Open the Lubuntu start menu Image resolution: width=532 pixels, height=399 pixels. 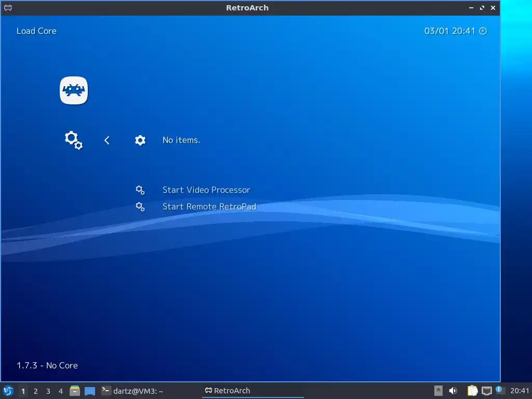(x=8, y=391)
